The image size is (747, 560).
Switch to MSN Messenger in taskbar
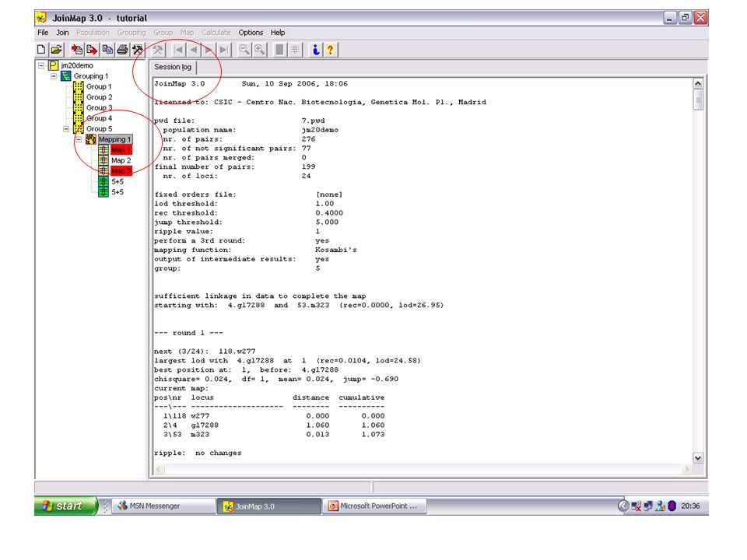click(164, 506)
